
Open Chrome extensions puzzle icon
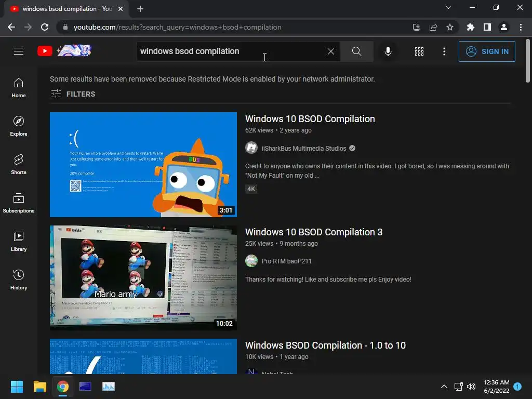(470, 27)
